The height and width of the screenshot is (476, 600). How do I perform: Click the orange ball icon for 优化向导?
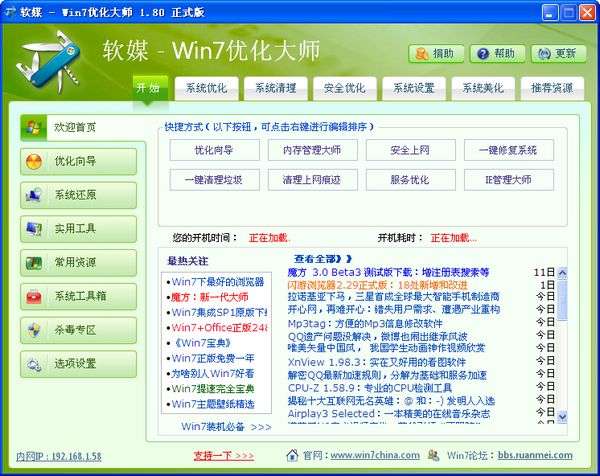point(34,161)
